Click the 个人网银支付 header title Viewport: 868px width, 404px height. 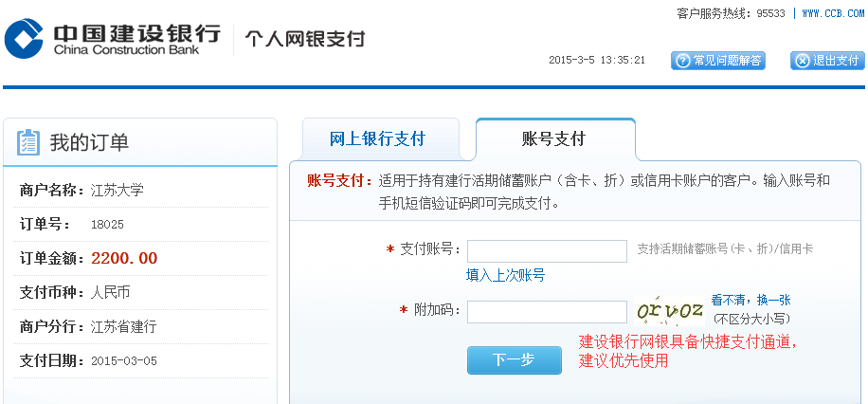305,39
